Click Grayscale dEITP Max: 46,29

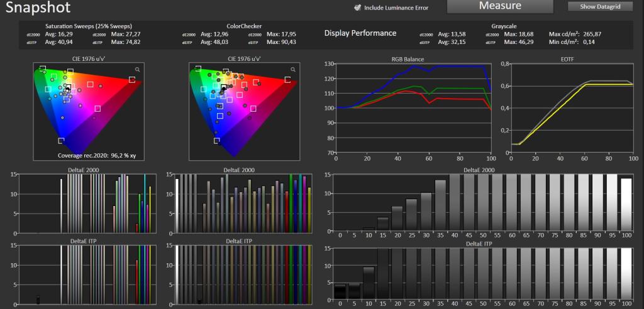(x=519, y=42)
